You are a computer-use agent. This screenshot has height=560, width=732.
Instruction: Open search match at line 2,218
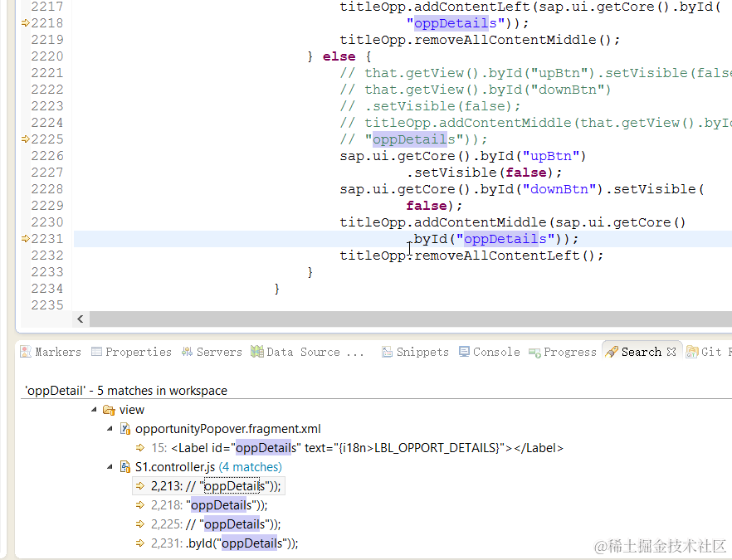(x=209, y=505)
